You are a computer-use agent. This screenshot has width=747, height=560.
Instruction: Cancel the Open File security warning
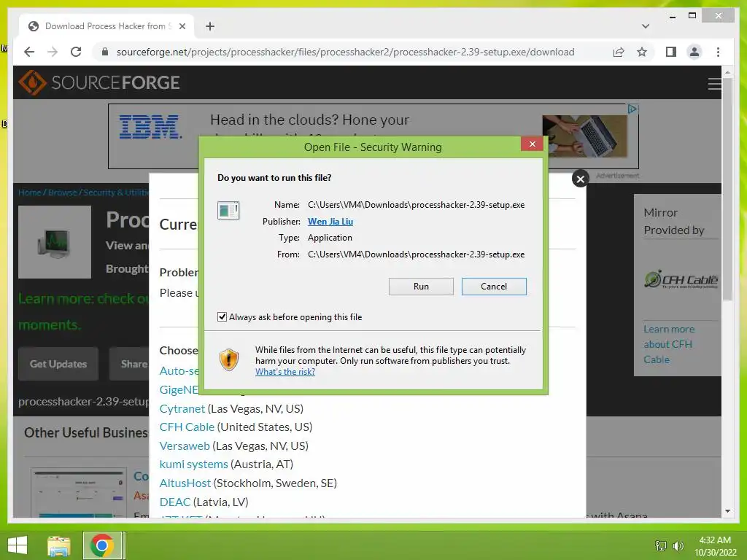click(494, 286)
